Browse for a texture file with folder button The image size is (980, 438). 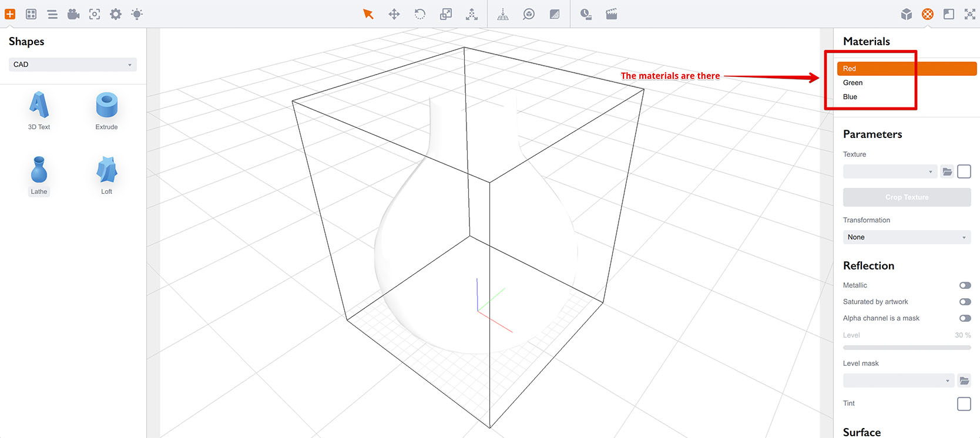(x=947, y=171)
